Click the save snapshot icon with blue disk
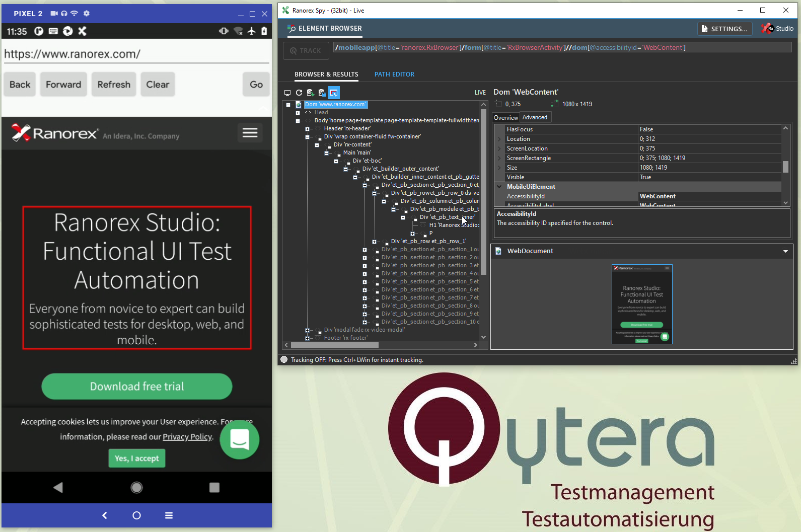Viewport: 801px width, 532px height. 322,93
